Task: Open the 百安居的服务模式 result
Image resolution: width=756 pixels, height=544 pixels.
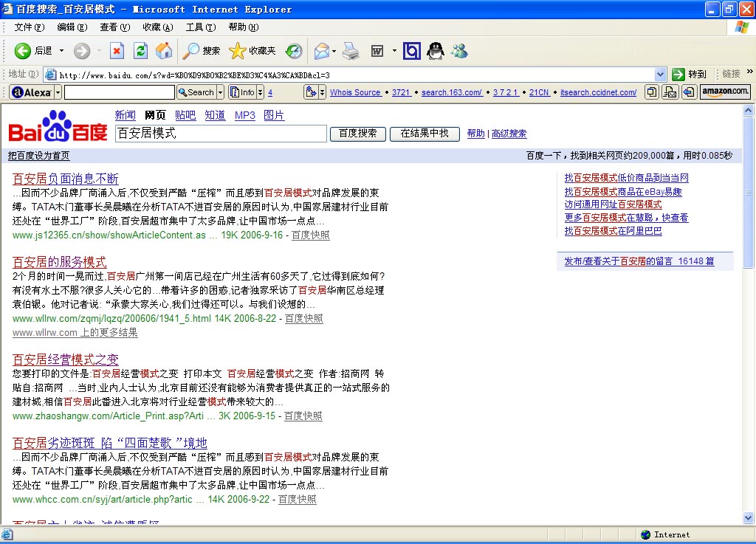Action: point(59,262)
